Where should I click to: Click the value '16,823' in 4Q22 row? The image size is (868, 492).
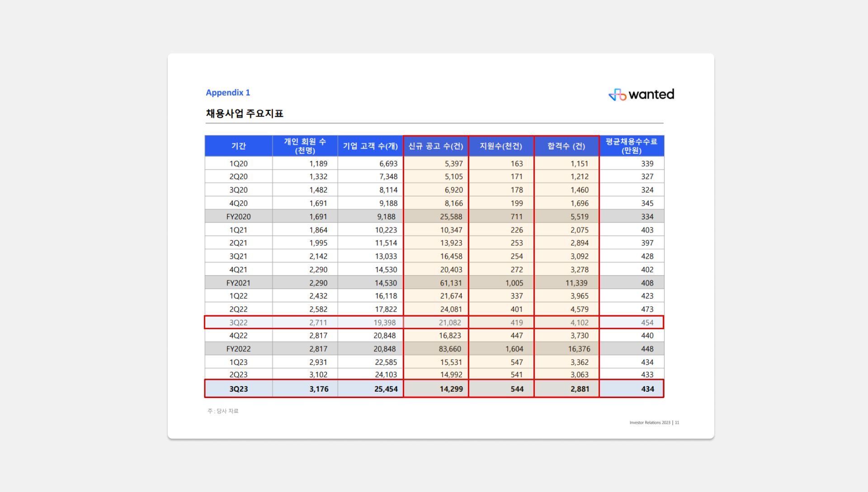tap(450, 336)
